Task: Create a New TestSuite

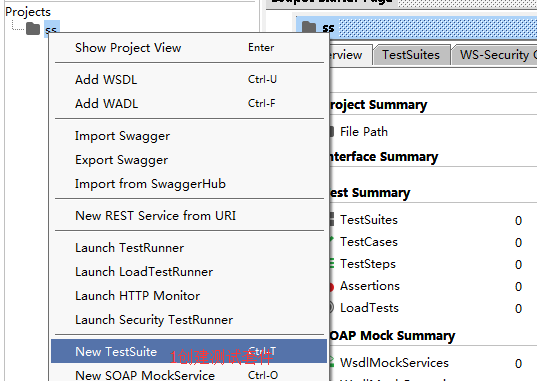Action: click(x=189, y=351)
